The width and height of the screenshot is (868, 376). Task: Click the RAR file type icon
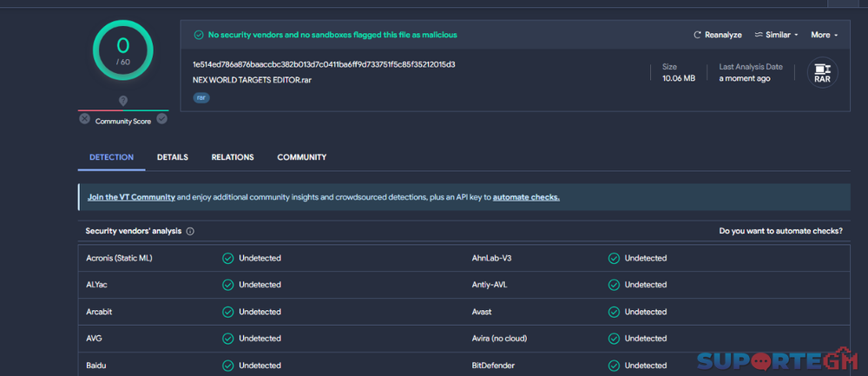click(821, 73)
